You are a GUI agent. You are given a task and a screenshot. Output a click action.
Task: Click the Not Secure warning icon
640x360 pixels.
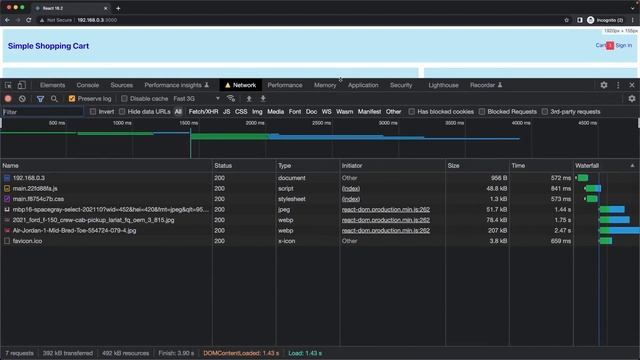42,20
